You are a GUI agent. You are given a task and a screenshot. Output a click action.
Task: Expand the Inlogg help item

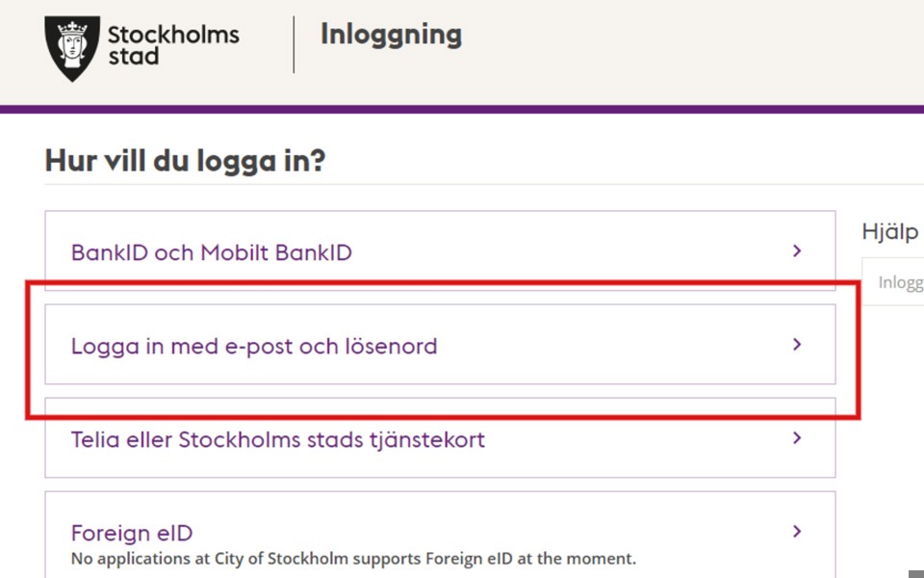coord(900,283)
